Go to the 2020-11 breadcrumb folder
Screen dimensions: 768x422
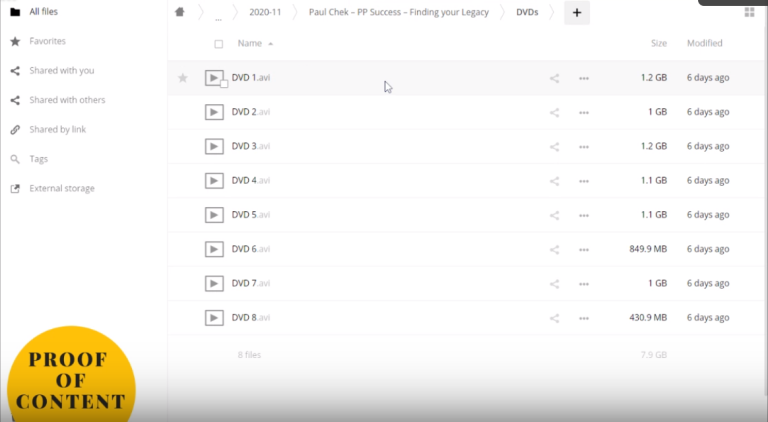click(265, 12)
